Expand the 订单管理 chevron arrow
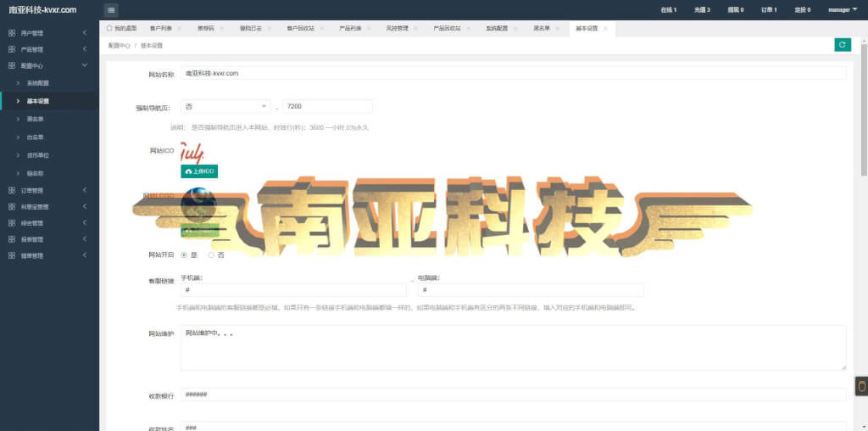The image size is (868, 431). (x=85, y=191)
